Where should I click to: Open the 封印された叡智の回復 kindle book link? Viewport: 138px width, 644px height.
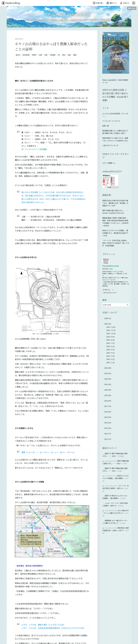click(115, 95)
